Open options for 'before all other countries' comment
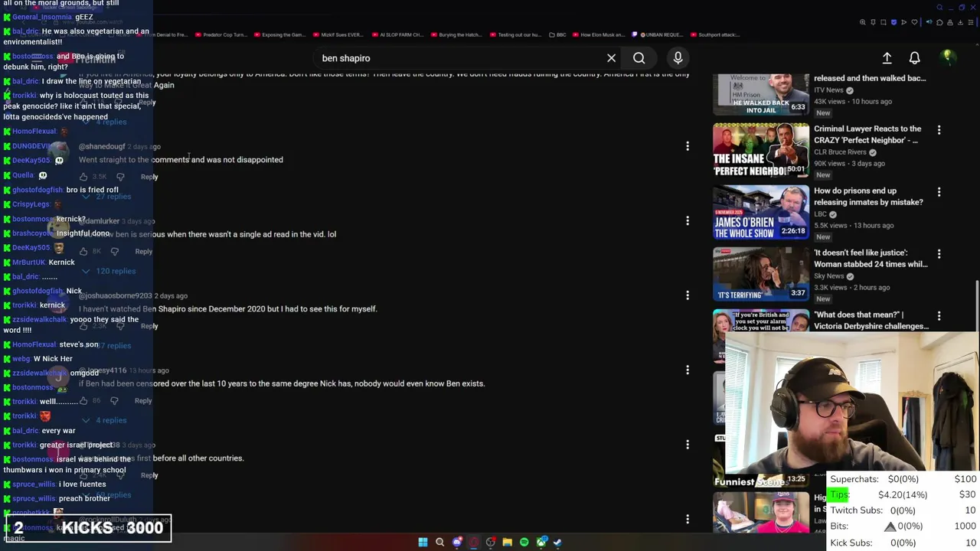The width and height of the screenshot is (980, 551). [x=688, y=445]
